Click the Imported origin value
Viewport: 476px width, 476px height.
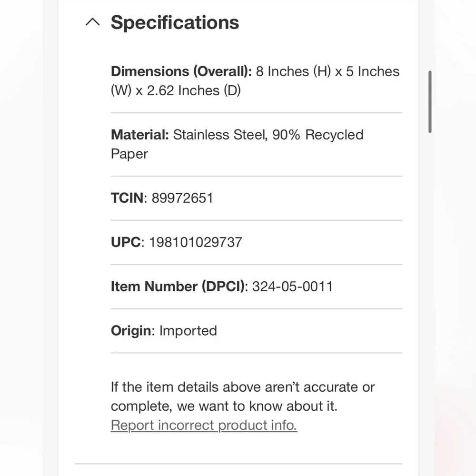[x=188, y=331]
